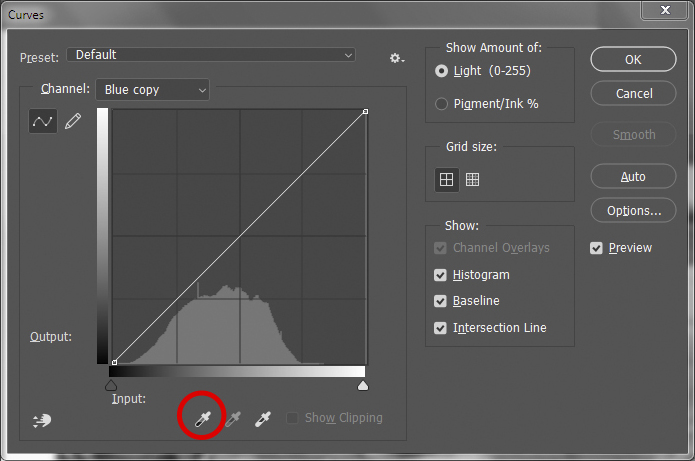Switch to the simple 4x4 grid
695x461 pixels.
tap(446, 180)
